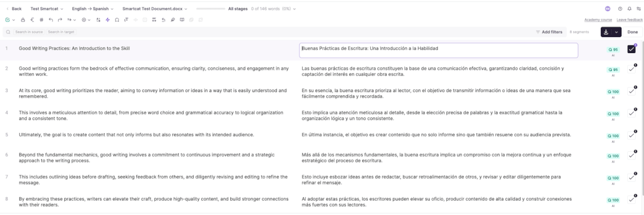Confirm segment 2 with its checkmark
The image size is (644, 215).
click(632, 69)
